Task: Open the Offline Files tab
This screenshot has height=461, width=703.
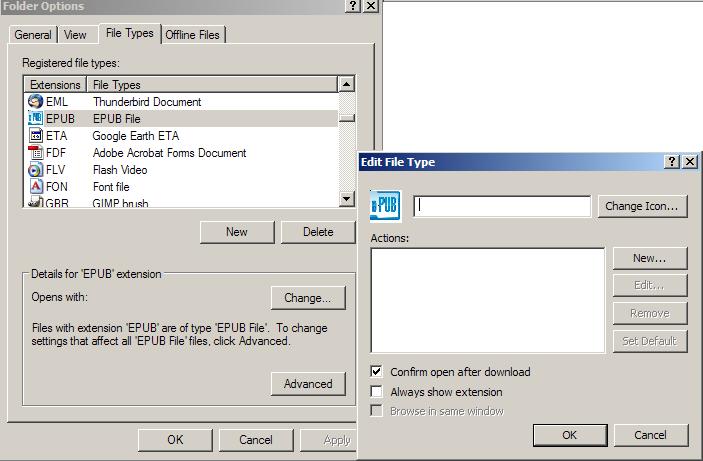Action: tap(192, 35)
